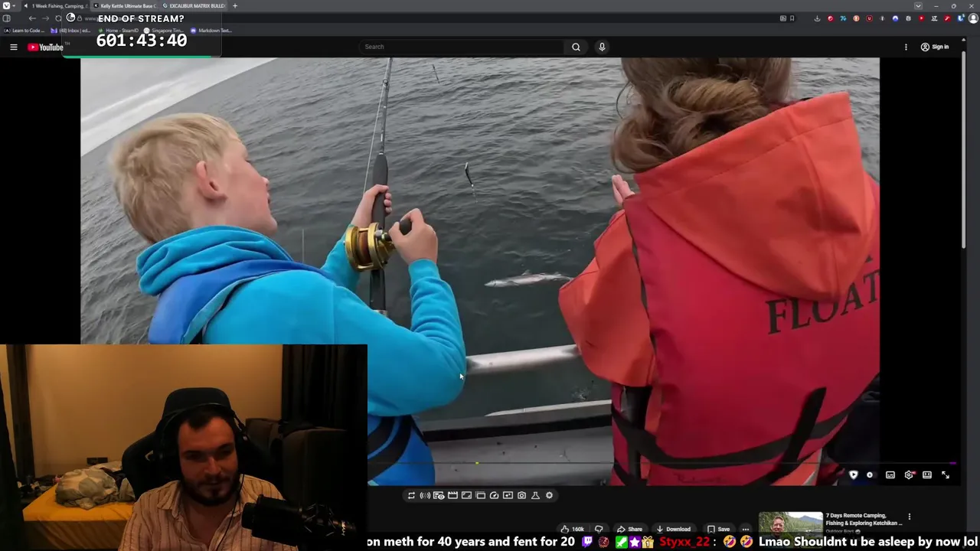Start voice search with the microphone
980x551 pixels.
point(602,47)
